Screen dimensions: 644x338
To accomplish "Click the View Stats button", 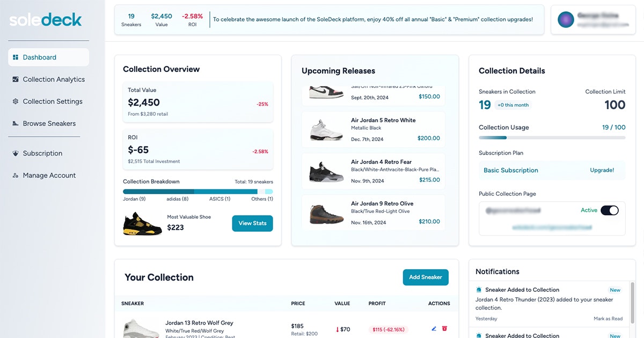I will tap(252, 223).
